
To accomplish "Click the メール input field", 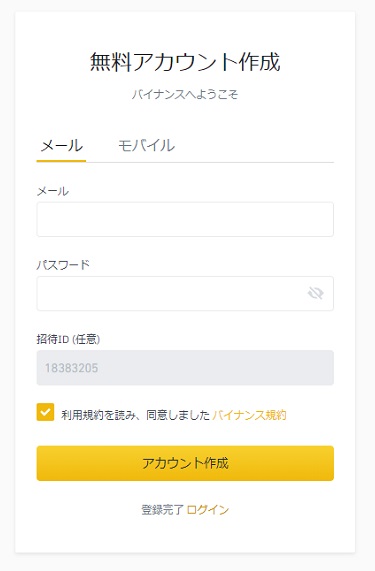I will (x=185, y=219).
